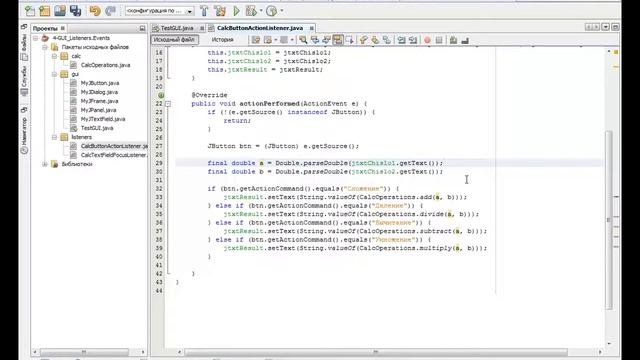Select MyJButton.java in project tree
The width and height of the screenshot is (640, 360).
(100, 83)
